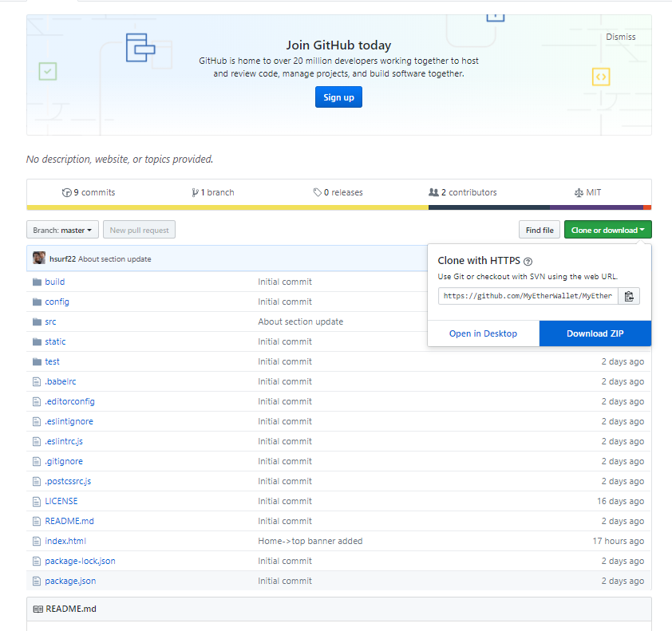Image resolution: width=672 pixels, height=631 pixels.
Task: Toggle the Clone or download dropdown
Action: (607, 230)
